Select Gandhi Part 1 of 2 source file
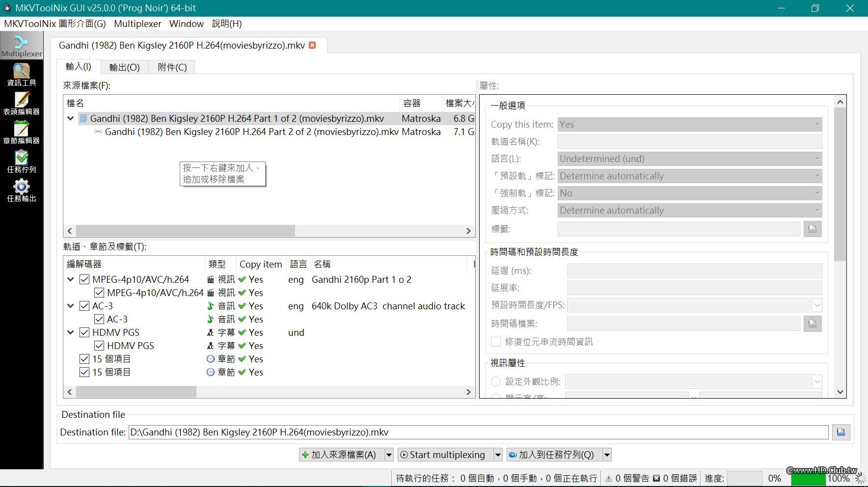Viewport: 868px width, 487px height. pyautogui.click(x=237, y=118)
